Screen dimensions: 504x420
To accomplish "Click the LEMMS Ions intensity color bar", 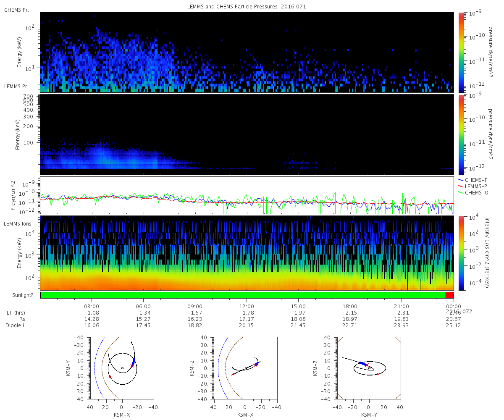I will tap(462, 253).
